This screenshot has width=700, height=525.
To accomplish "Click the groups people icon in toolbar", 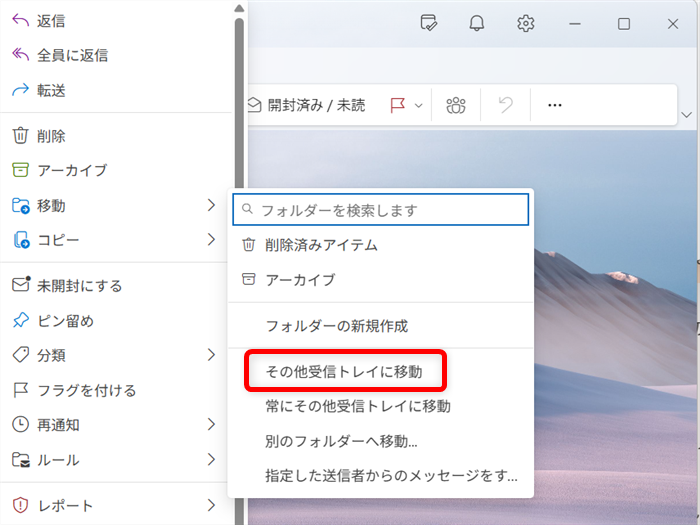I will coord(456,105).
